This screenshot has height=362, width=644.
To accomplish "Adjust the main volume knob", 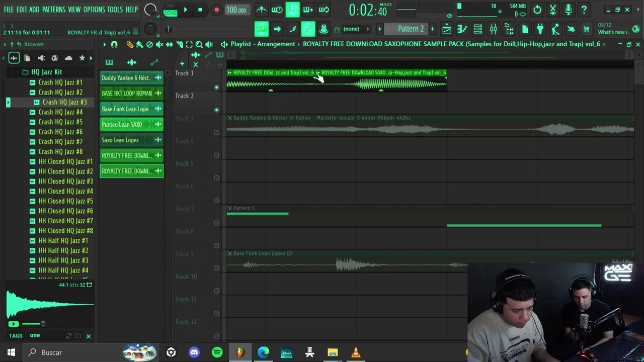I will pyautogui.click(x=150, y=10).
